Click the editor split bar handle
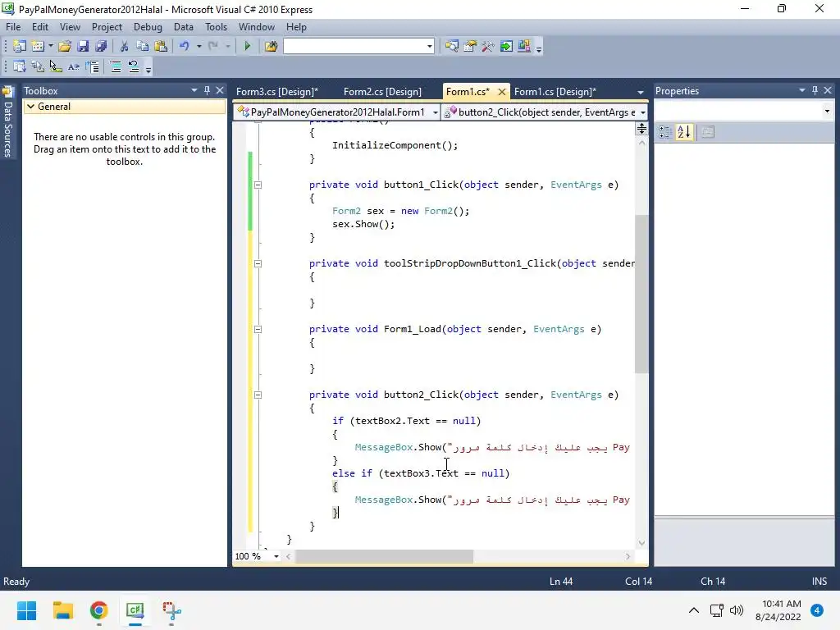The width and height of the screenshot is (840, 630). [x=641, y=129]
